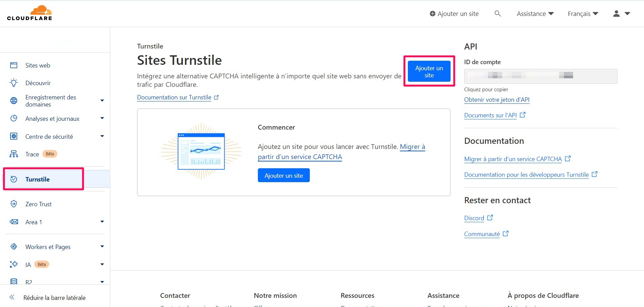Image resolution: width=644 pixels, height=307 pixels.
Task: Click the Bêta badge next to Trace
Action: pyautogui.click(x=50, y=154)
